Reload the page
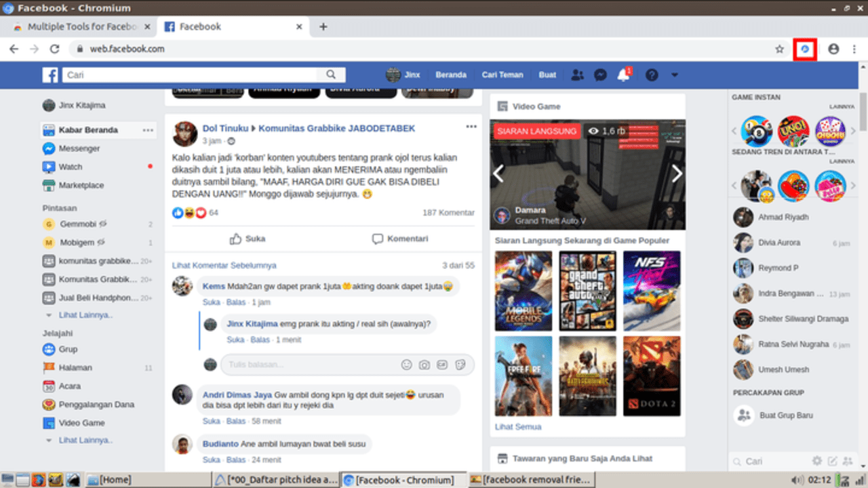 pyautogui.click(x=54, y=49)
